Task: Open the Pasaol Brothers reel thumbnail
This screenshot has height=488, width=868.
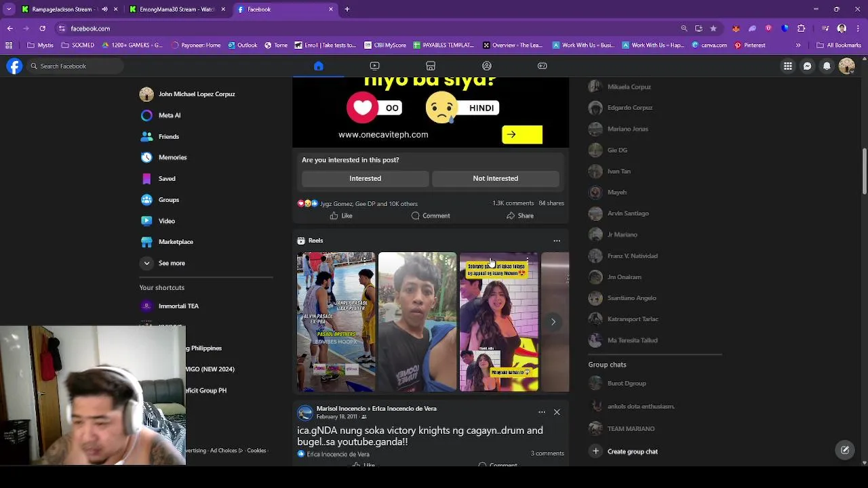Action: [336, 322]
